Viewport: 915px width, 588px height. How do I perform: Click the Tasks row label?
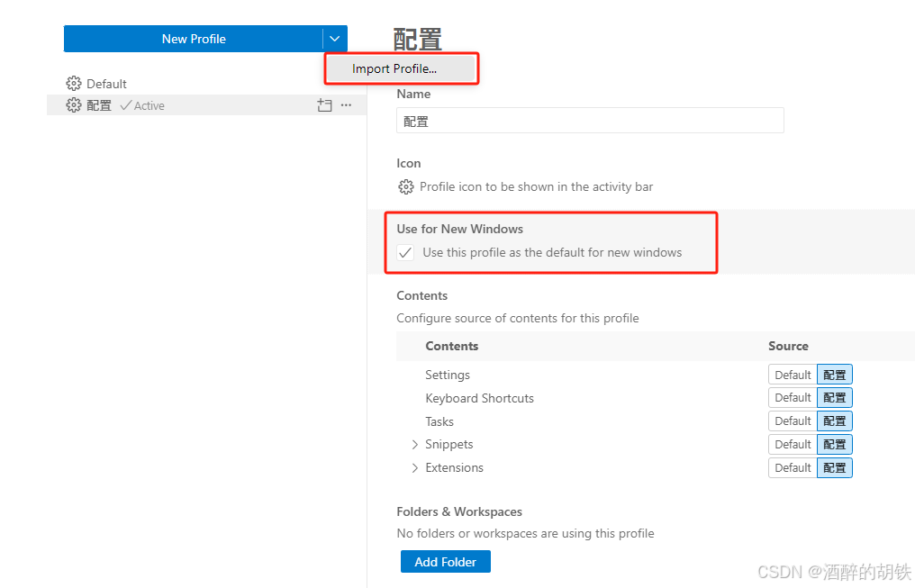pos(439,421)
